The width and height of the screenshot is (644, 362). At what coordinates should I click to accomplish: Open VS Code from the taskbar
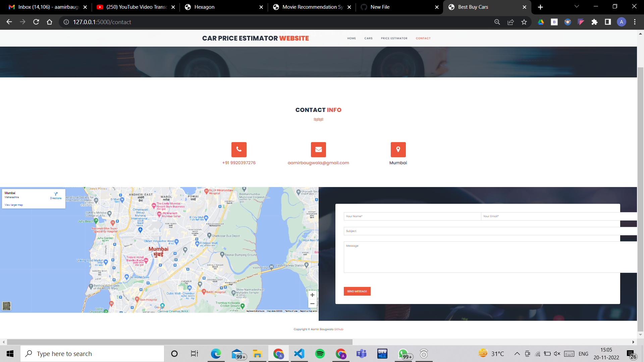(299, 353)
